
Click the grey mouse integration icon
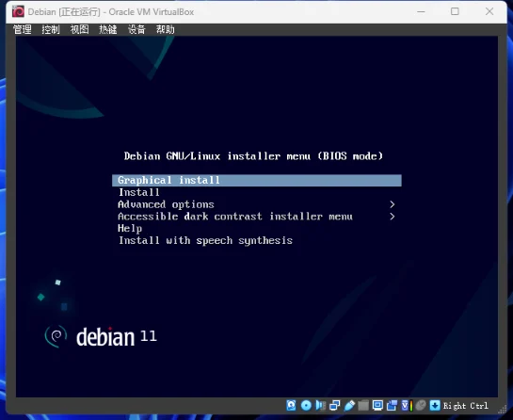coord(421,405)
